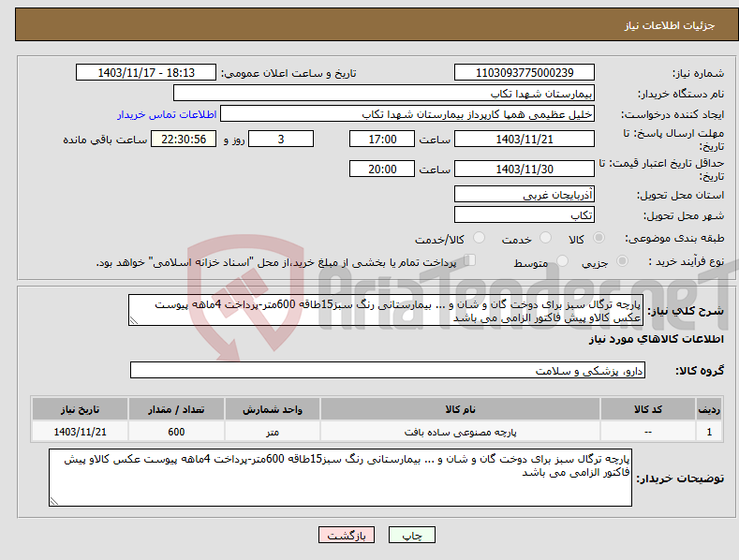Click the response deadline date 1403/11/21 field
739x560 pixels.
point(525,139)
